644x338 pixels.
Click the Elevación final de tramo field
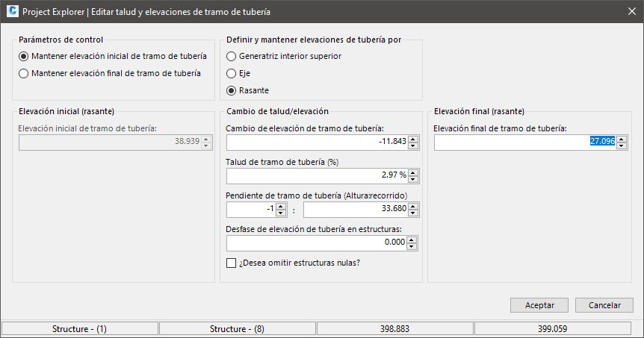pos(523,142)
